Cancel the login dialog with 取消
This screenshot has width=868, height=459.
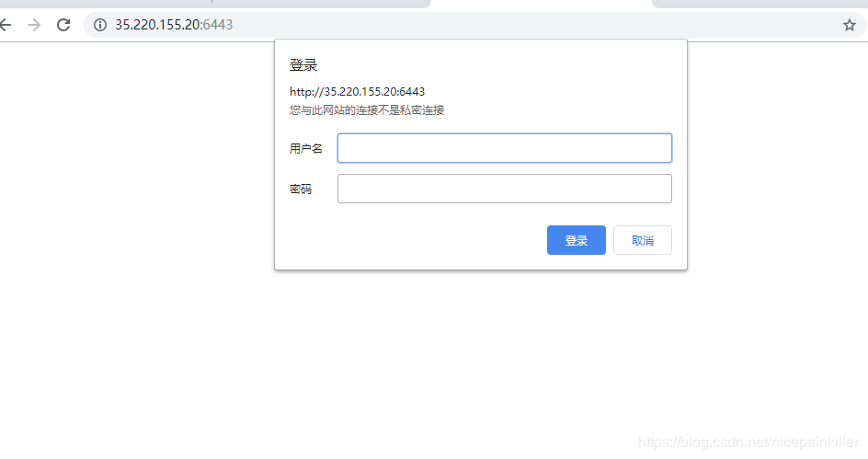click(643, 240)
